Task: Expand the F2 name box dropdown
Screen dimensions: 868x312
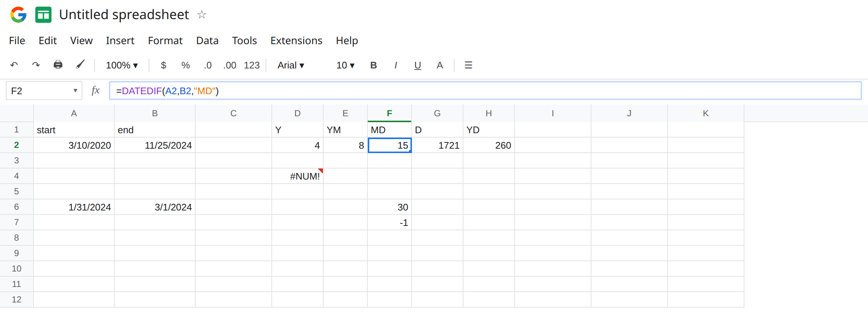Action: tap(75, 91)
